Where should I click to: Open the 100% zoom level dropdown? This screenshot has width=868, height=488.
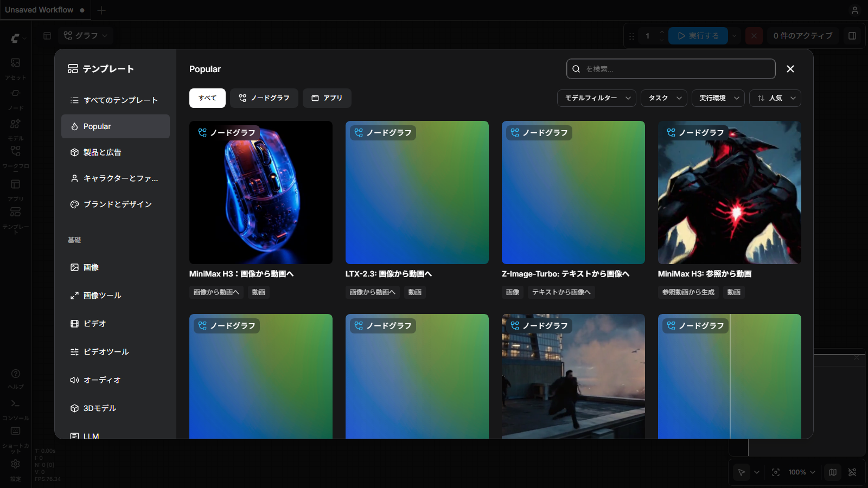pyautogui.click(x=802, y=472)
